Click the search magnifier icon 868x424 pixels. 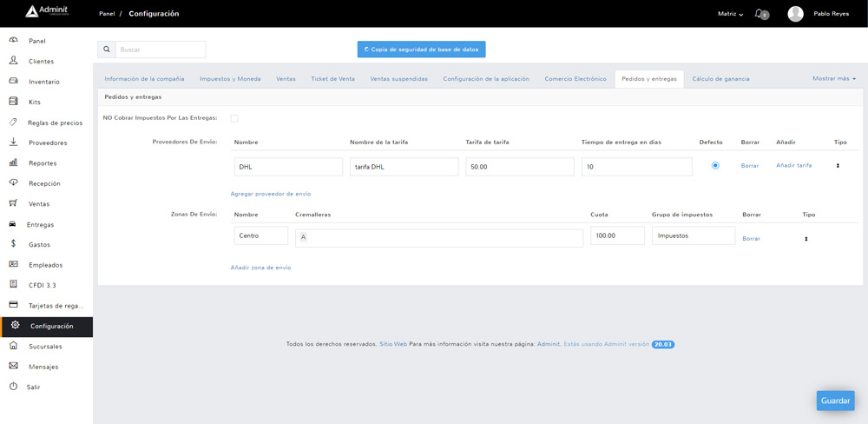[107, 50]
